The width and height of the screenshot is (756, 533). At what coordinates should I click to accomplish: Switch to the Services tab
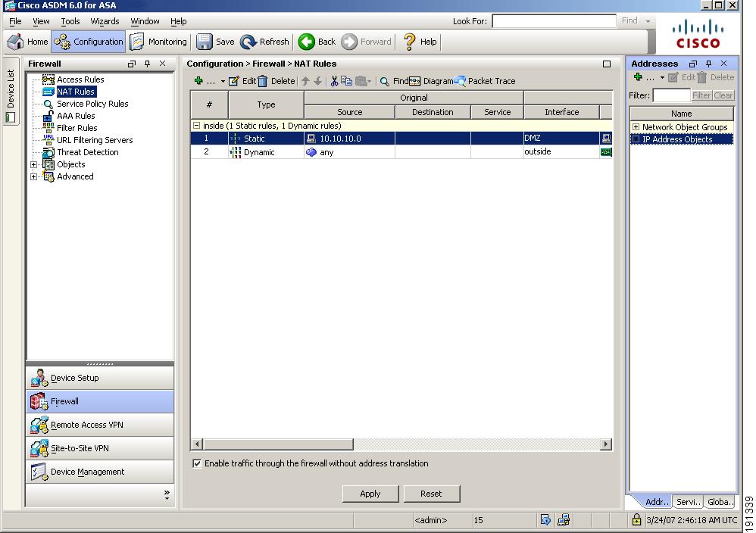pos(688,502)
